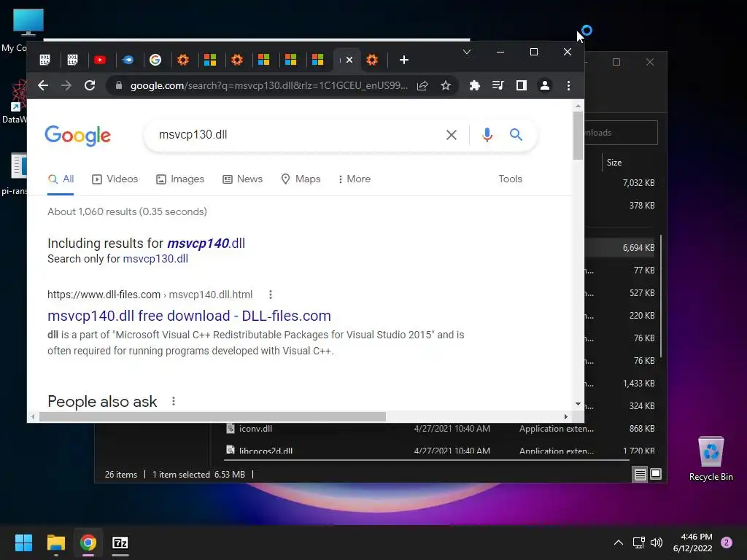Click the Chrome vertical scrollbar thumb
Image resolution: width=747 pixels, height=560 pixels.
pyautogui.click(x=578, y=136)
